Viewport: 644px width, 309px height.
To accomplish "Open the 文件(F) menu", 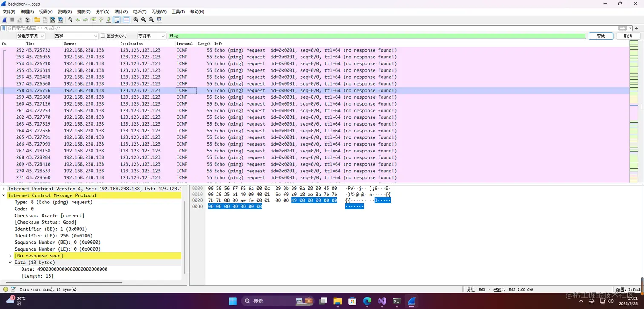I will pos(9,11).
